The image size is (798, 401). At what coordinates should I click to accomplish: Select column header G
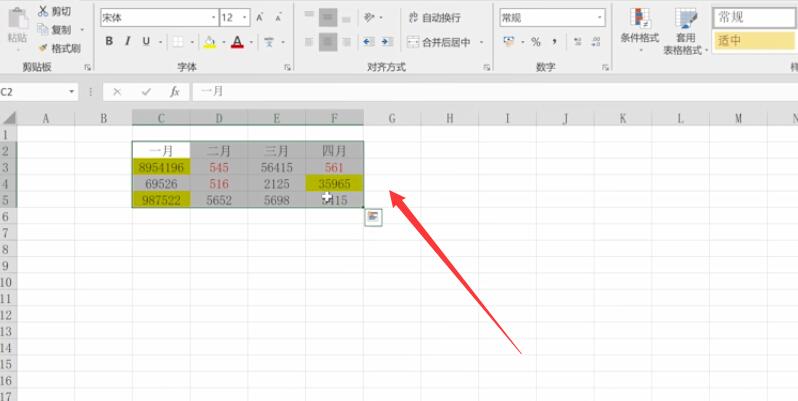click(392, 119)
